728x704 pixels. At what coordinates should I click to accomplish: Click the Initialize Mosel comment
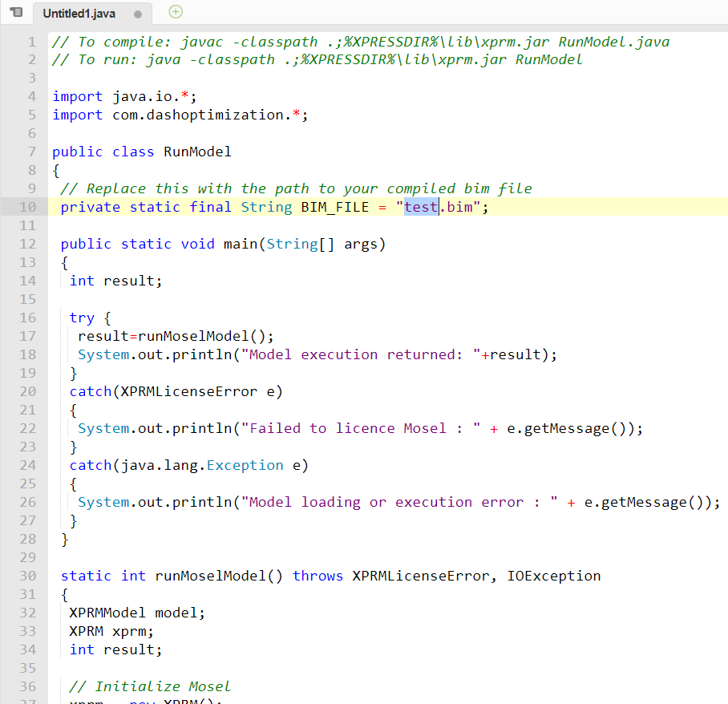(150, 686)
